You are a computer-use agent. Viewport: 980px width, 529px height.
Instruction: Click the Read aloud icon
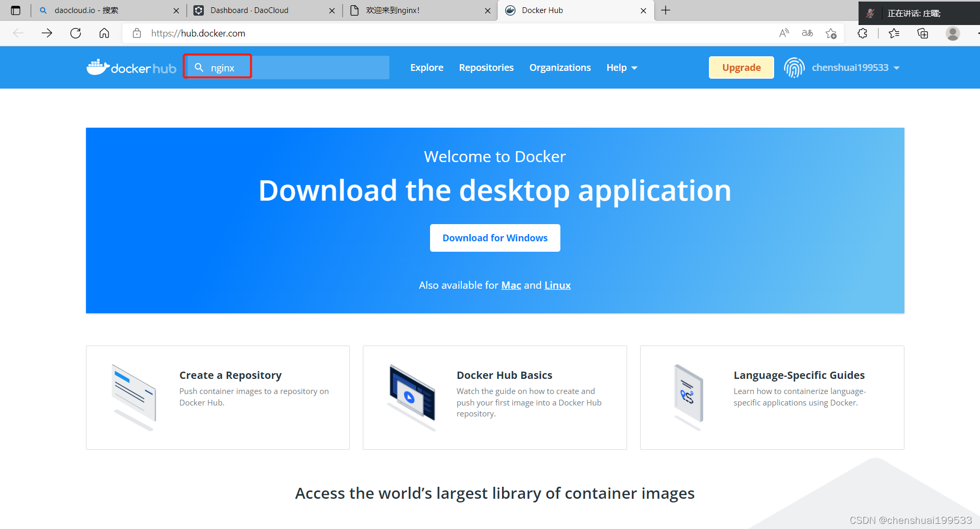pos(784,33)
